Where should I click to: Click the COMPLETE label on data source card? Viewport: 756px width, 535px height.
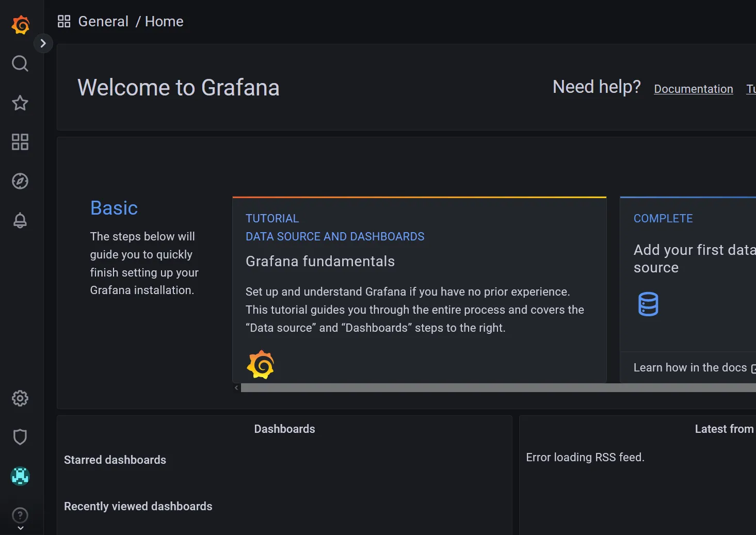coord(663,218)
